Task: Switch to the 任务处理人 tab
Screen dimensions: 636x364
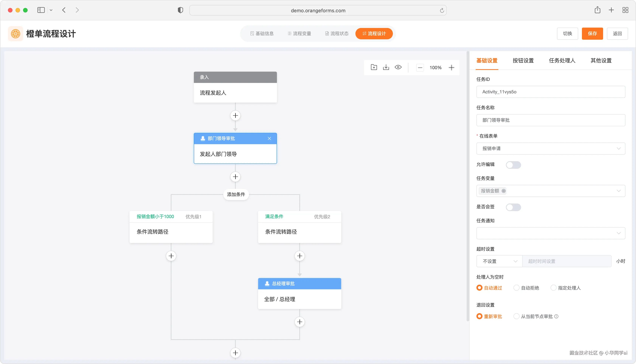Action: 562,60
